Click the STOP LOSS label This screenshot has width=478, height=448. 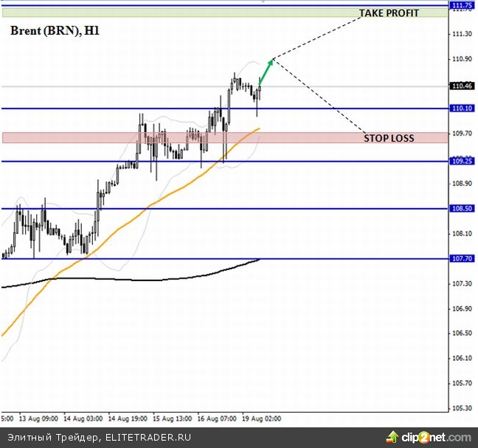pyautogui.click(x=389, y=138)
